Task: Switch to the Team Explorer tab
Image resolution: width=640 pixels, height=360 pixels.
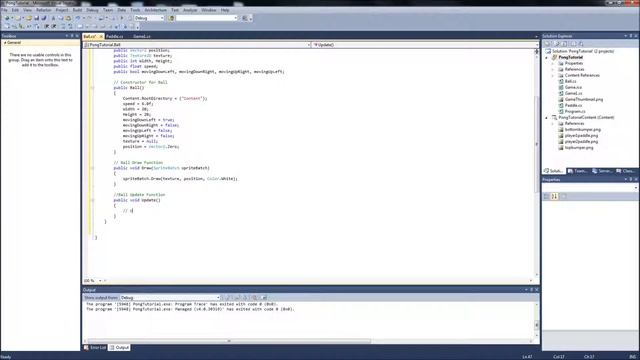Action: (578, 171)
